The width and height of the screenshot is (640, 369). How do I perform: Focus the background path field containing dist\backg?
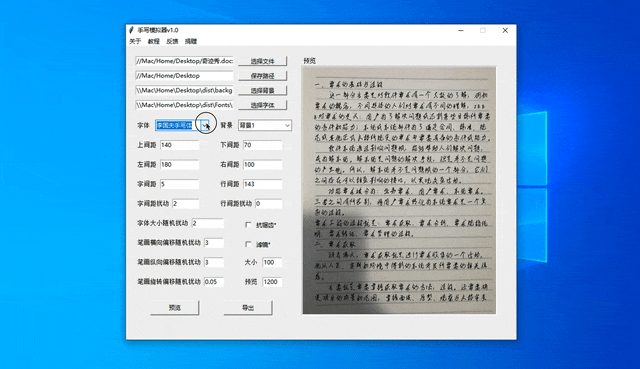pos(184,90)
